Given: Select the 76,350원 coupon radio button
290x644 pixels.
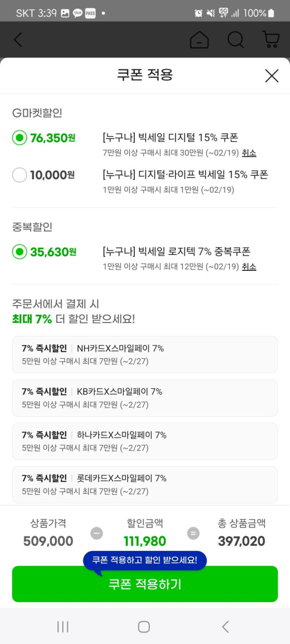Looking at the screenshot, I should [19, 138].
